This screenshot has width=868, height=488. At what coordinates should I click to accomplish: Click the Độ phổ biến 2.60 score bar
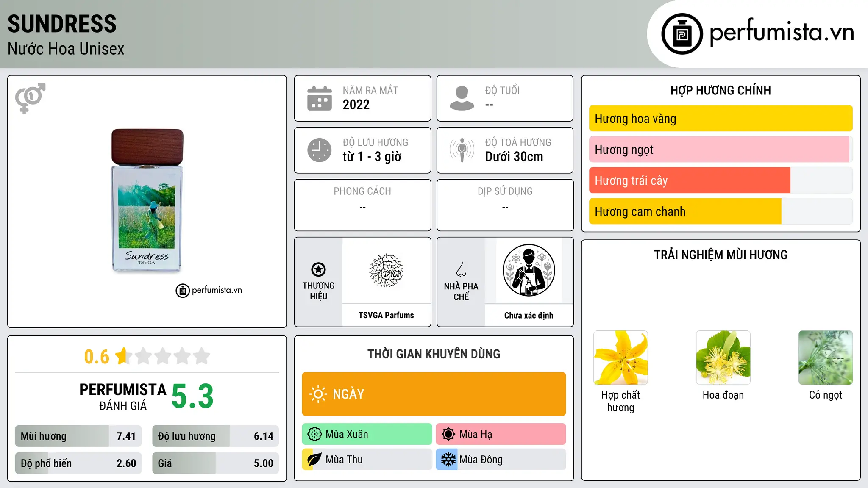(x=78, y=463)
